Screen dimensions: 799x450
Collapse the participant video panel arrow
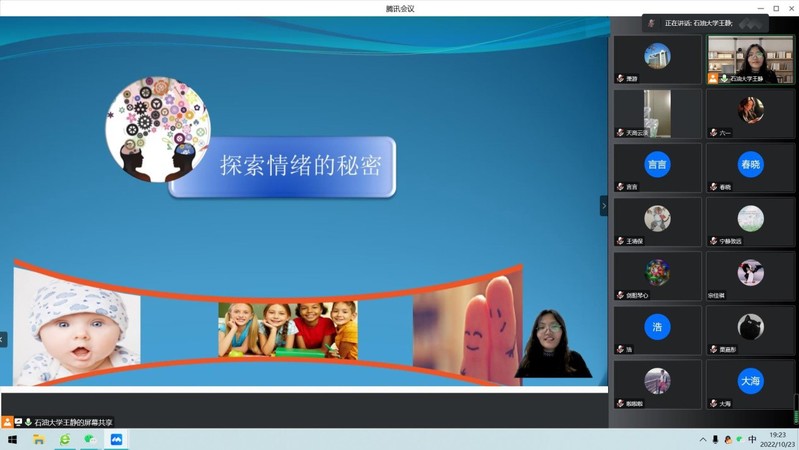(x=603, y=205)
